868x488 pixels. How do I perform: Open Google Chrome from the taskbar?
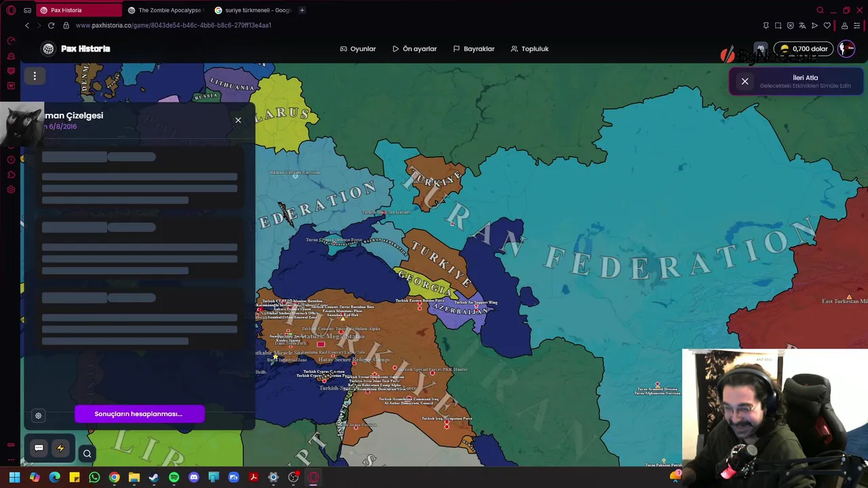pos(114,477)
